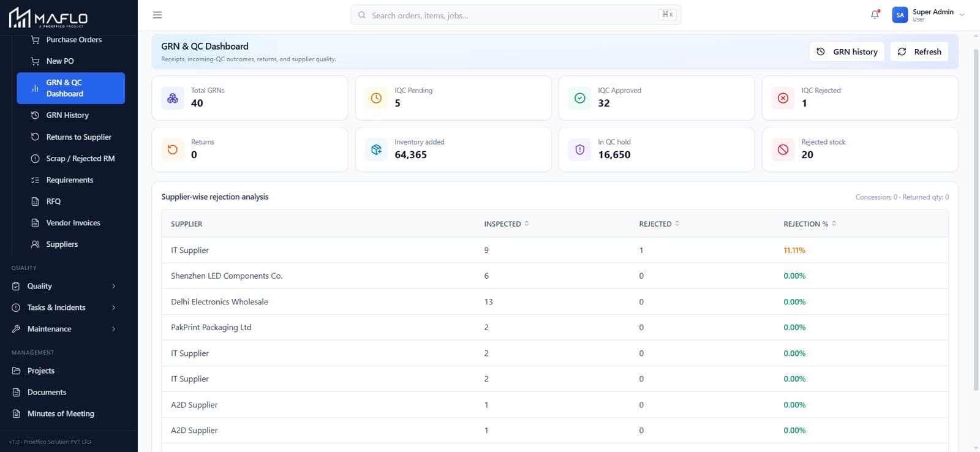Select GRN & QC Dashboard menu item

coord(71,88)
